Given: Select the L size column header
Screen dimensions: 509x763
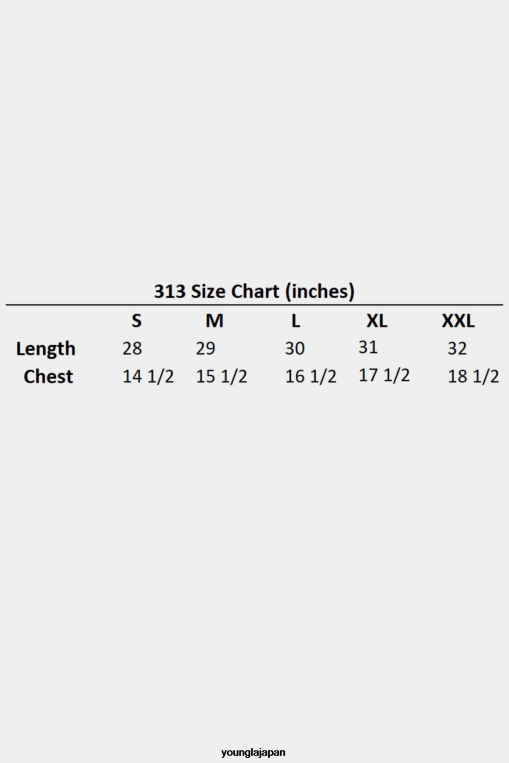Looking at the screenshot, I should pos(295,321).
